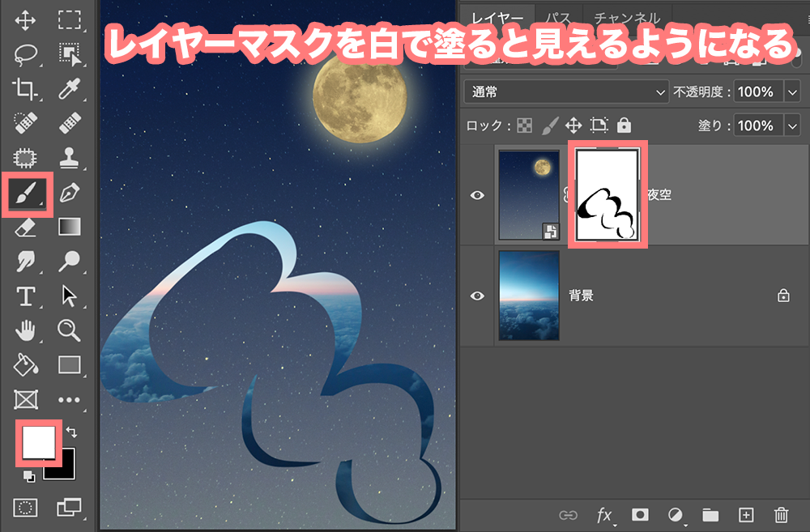This screenshot has height=532, width=810.
Task: Toggle the layer-mask link on 夜空
Action: 566,194
